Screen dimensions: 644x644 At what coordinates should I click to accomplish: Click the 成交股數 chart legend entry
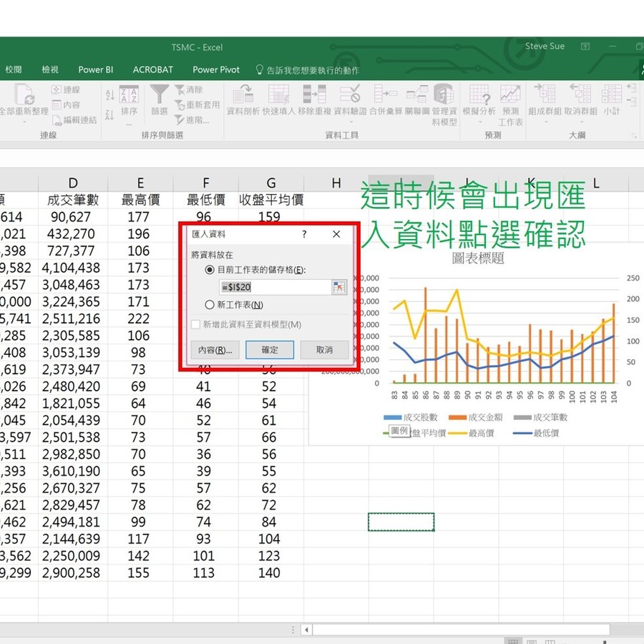(411, 418)
